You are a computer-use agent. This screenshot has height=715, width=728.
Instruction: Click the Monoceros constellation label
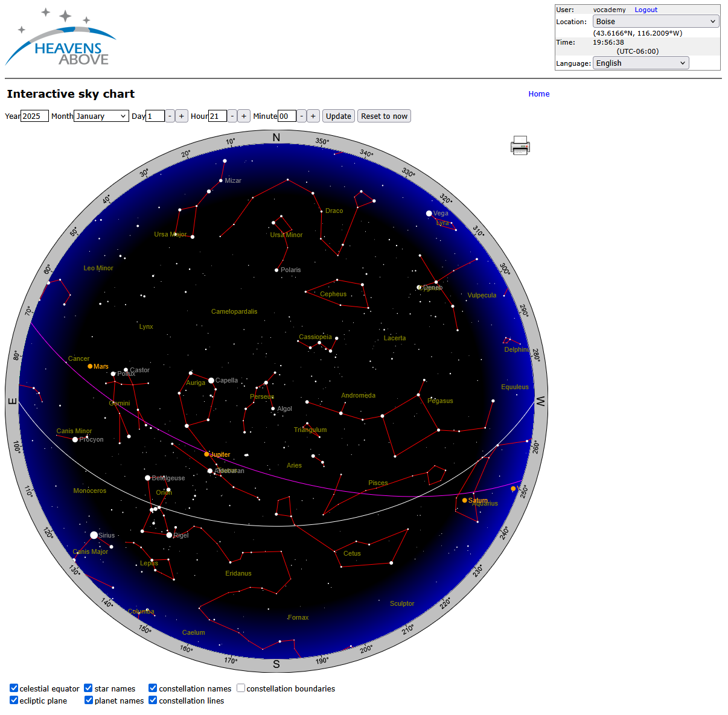pyautogui.click(x=90, y=491)
